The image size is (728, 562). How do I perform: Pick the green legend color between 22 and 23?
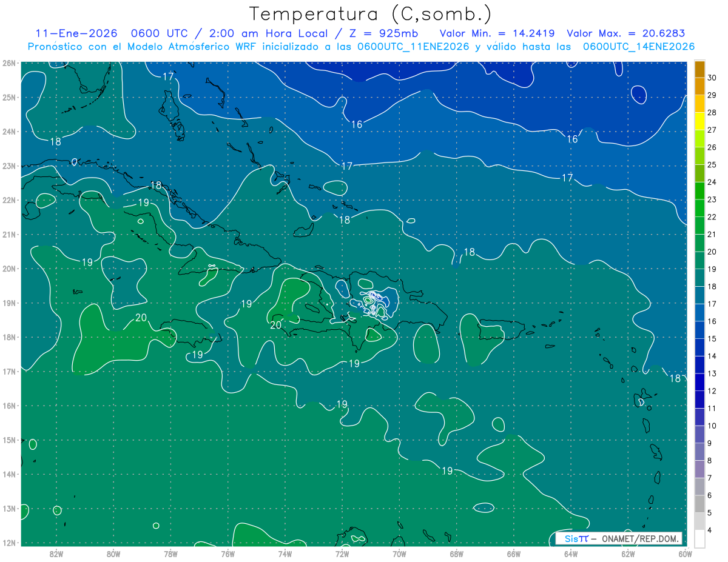[x=699, y=209]
